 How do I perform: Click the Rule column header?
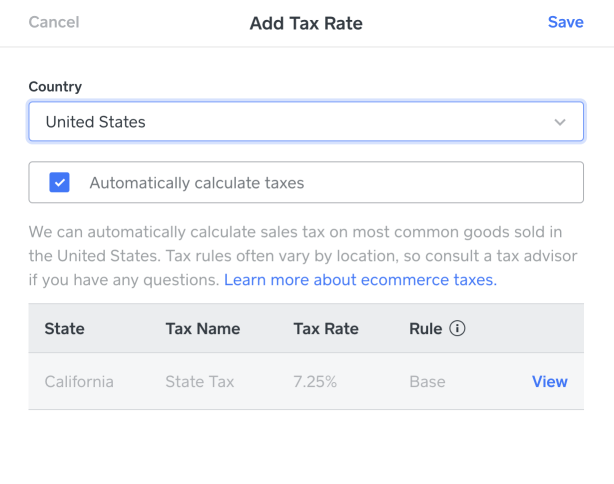coord(425,328)
